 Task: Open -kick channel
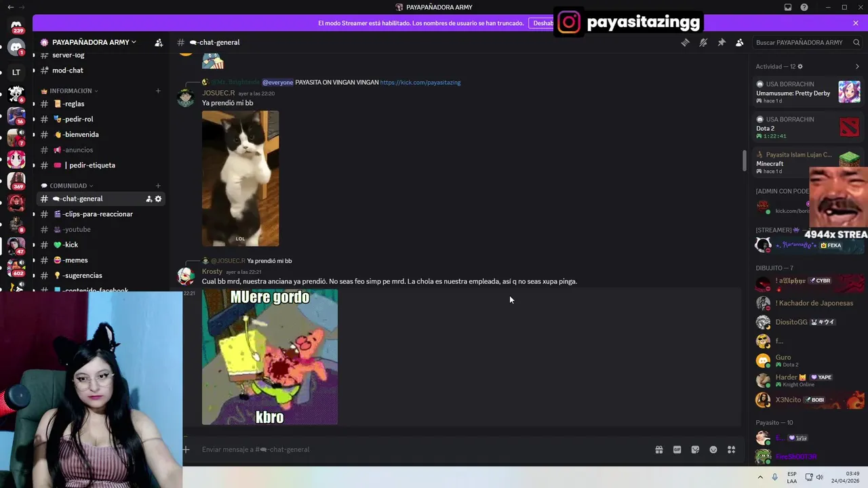tap(100, 245)
